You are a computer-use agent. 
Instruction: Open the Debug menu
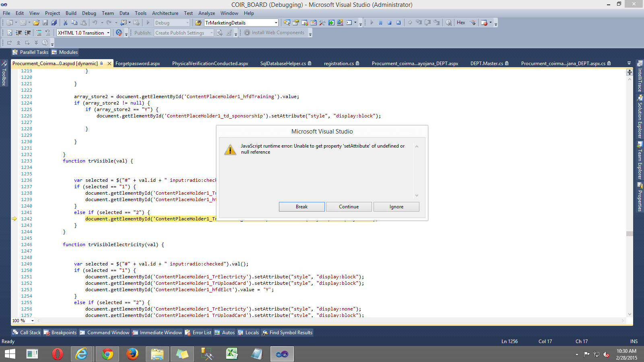[89, 13]
